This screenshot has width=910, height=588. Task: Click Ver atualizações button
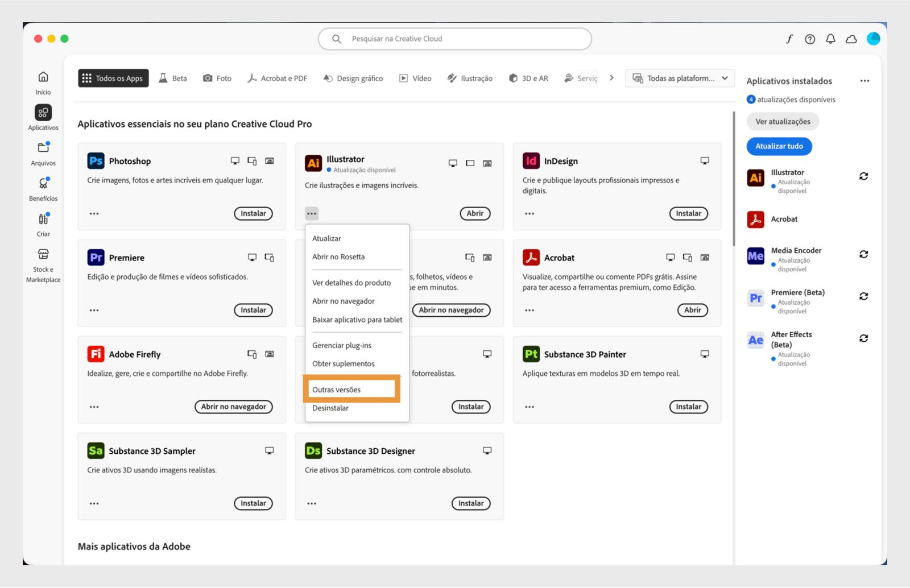[783, 122]
